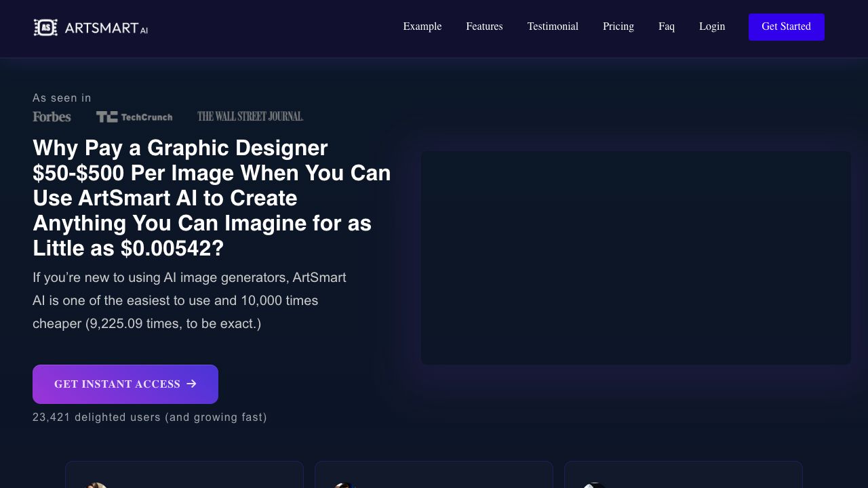Screen dimensions: 868x488
Task: Click The Wall Street Journal logo
Action: [x=250, y=117]
